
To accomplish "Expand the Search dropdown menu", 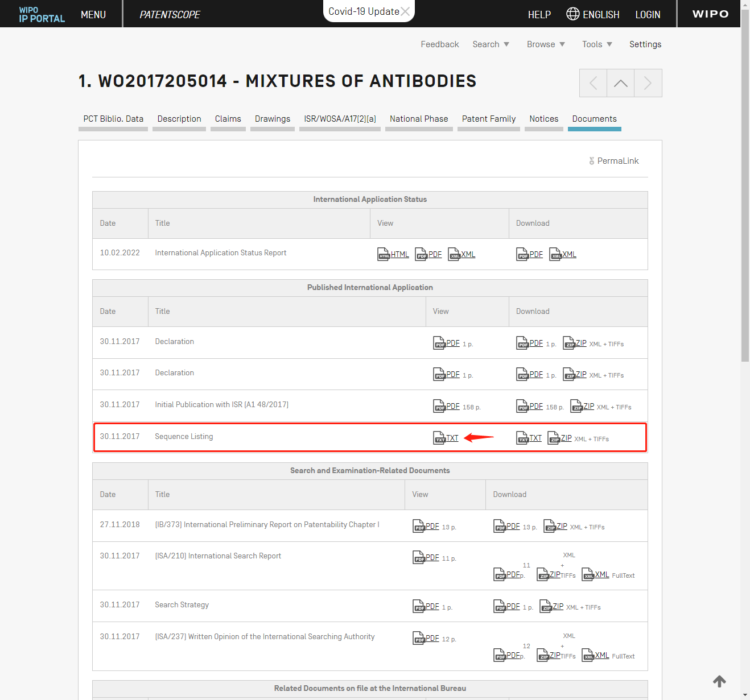I will (491, 44).
